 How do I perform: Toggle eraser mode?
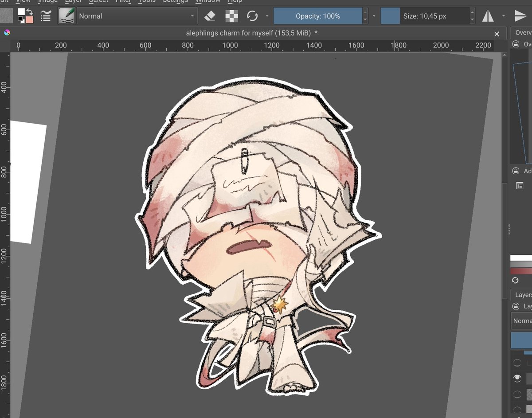coord(210,16)
